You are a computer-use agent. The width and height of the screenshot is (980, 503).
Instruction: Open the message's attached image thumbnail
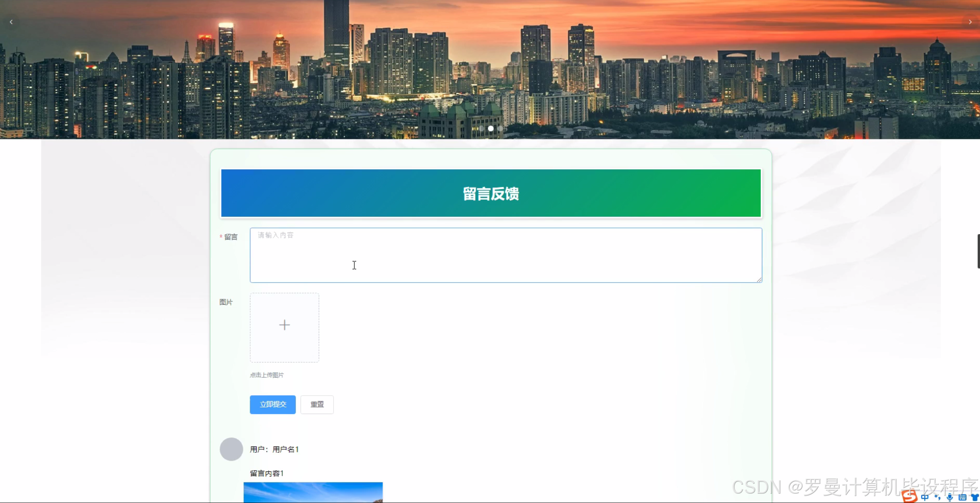click(313, 492)
